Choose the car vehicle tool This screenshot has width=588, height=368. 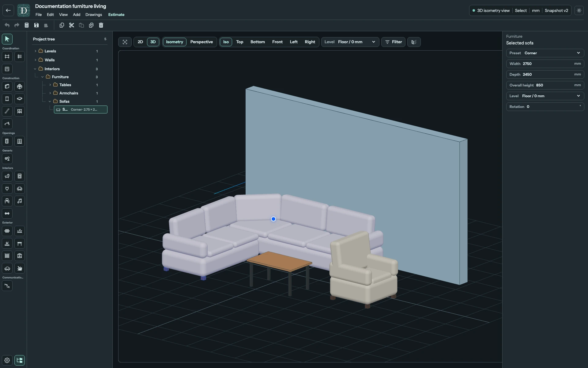tap(7, 268)
